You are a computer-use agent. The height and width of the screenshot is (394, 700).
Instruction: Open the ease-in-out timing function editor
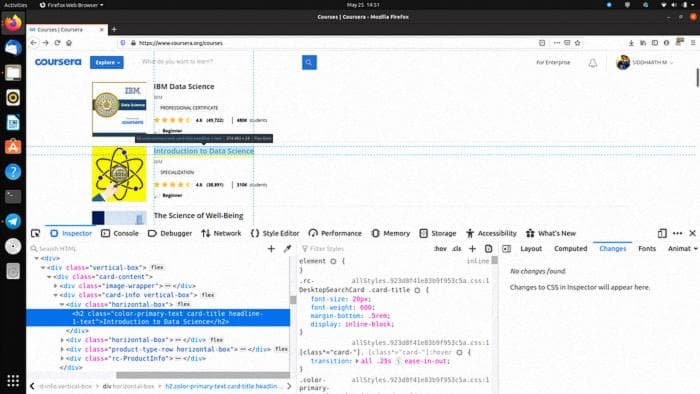click(x=399, y=361)
